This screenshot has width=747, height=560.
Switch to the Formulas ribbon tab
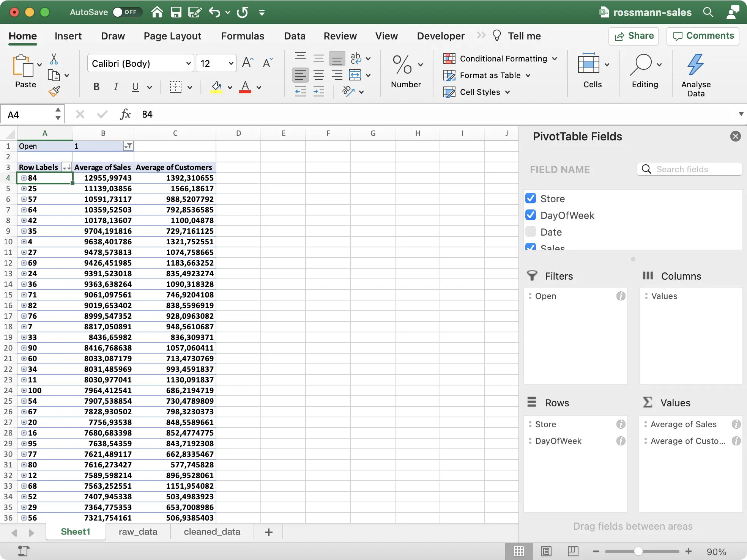click(242, 36)
